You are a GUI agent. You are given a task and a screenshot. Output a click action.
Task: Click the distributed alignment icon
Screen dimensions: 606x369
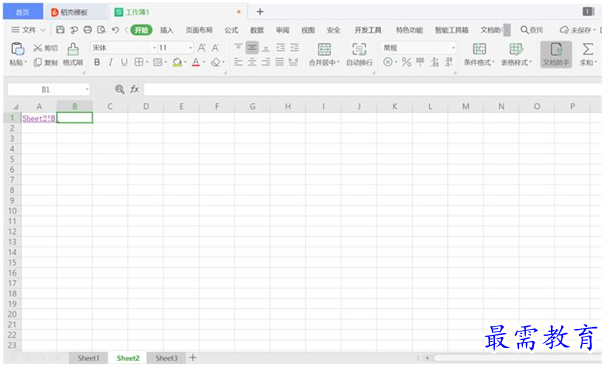(x=294, y=62)
